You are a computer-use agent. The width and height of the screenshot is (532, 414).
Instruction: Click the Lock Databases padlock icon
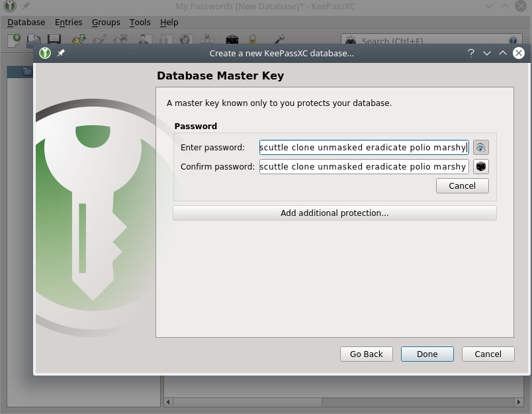click(x=252, y=40)
